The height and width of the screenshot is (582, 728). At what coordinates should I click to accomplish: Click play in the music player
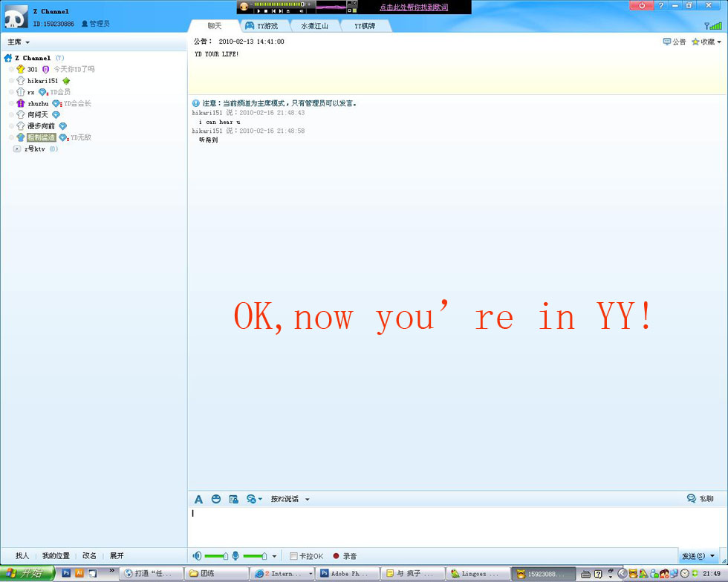click(x=259, y=10)
